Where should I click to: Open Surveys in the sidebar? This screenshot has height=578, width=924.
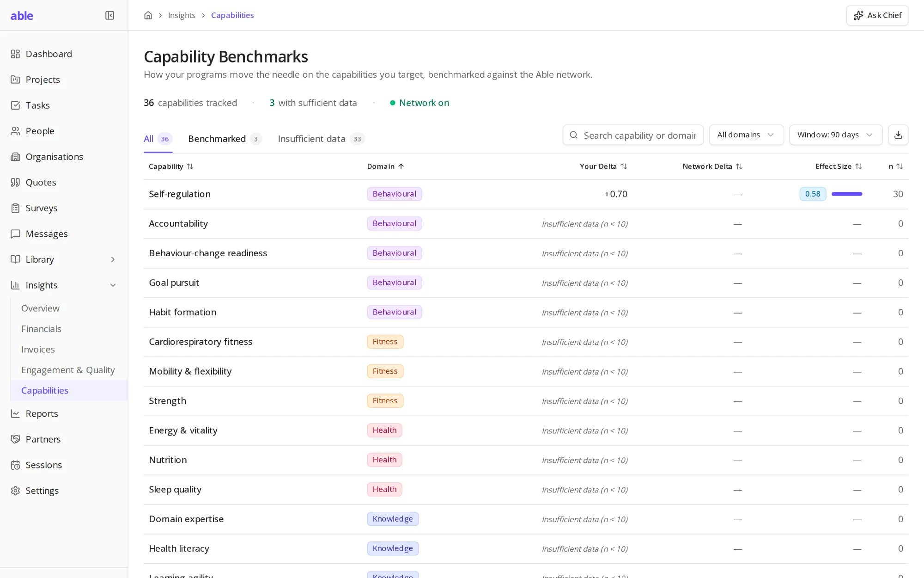[x=64, y=208]
